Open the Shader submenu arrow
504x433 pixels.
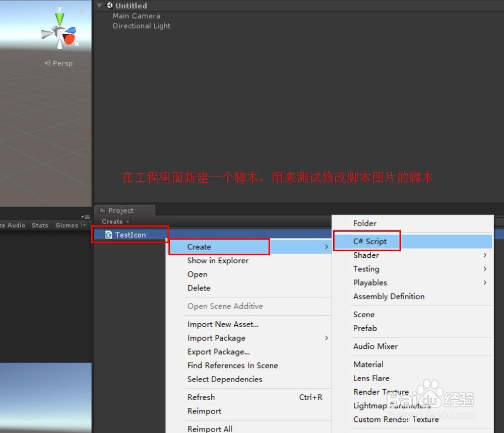click(x=485, y=255)
